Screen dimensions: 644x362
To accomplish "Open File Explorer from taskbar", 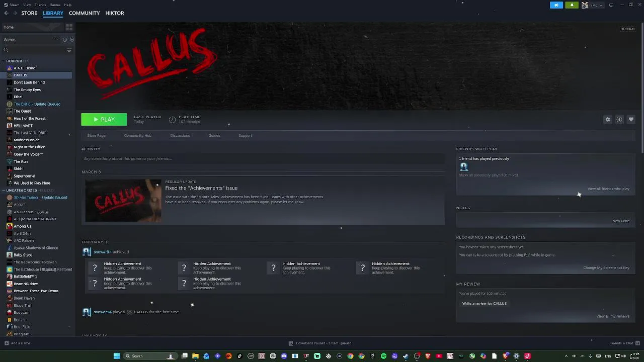I will (195, 356).
